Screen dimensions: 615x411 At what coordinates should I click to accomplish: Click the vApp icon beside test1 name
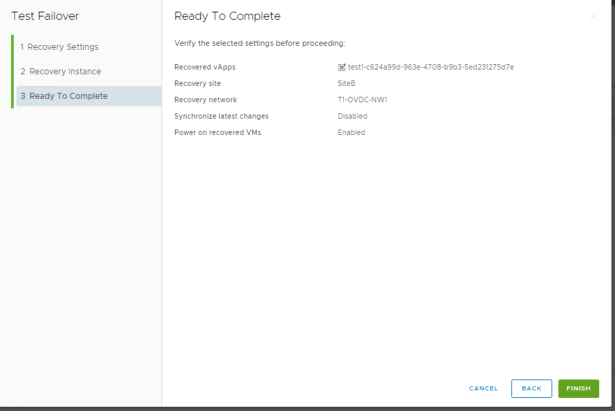coord(342,67)
